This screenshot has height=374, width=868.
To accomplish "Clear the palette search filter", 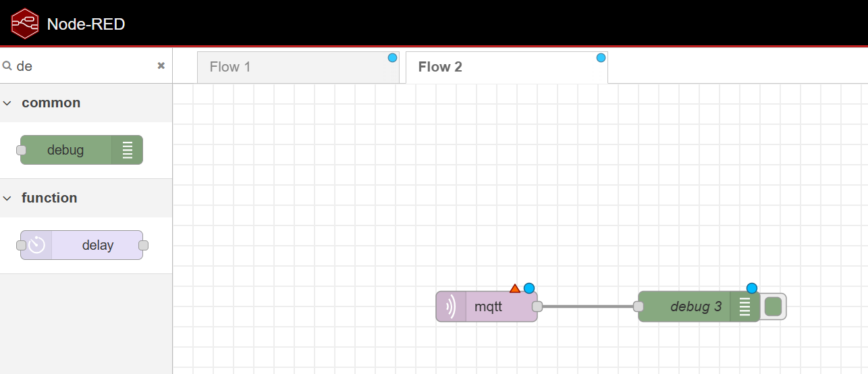I will (x=161, y=65).
